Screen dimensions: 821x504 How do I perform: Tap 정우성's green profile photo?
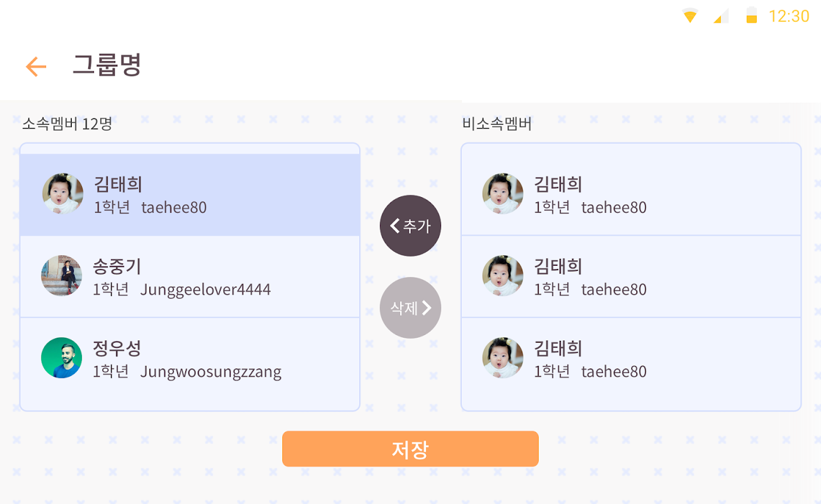[62, 358]
